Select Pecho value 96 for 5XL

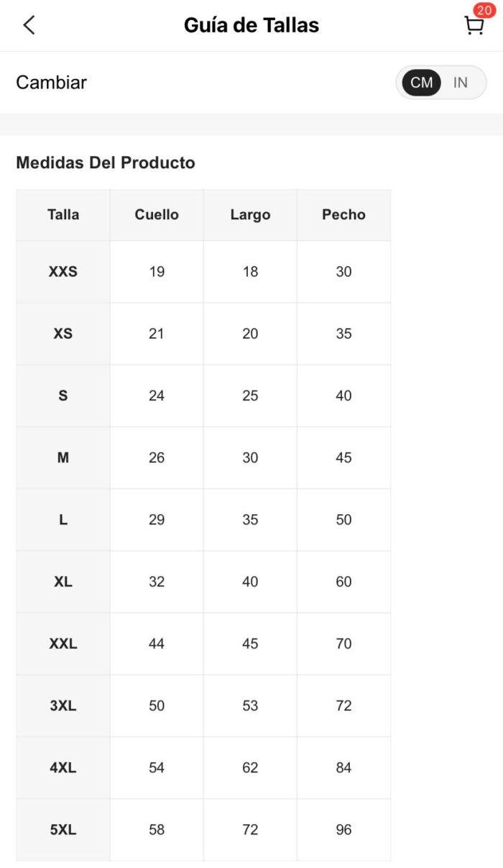point(343,830)
